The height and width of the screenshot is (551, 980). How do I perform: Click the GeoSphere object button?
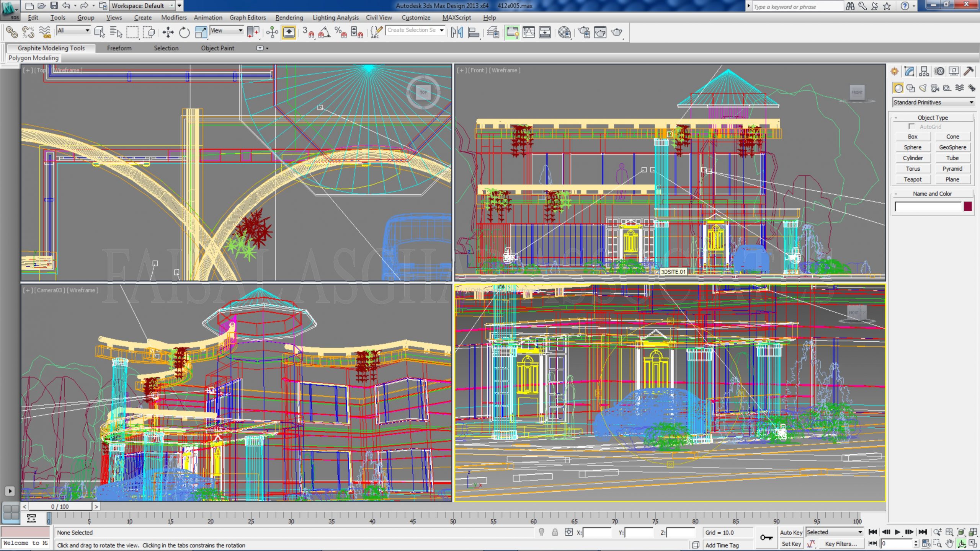[x=952, y=147]
